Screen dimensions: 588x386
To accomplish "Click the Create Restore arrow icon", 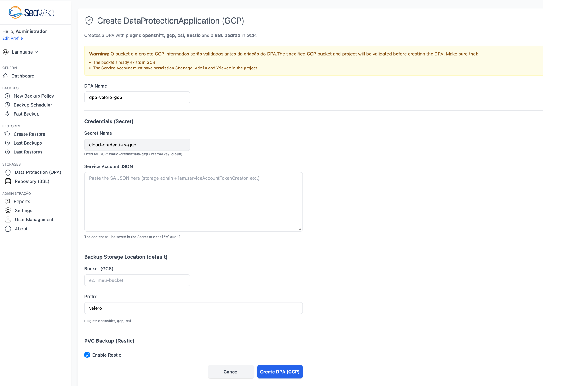I will coord(7,134).
